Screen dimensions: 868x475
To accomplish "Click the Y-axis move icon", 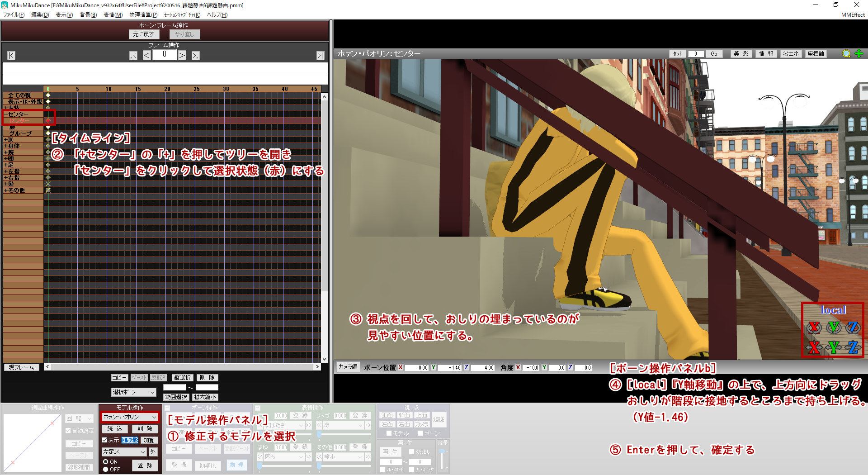I will 834,347.
